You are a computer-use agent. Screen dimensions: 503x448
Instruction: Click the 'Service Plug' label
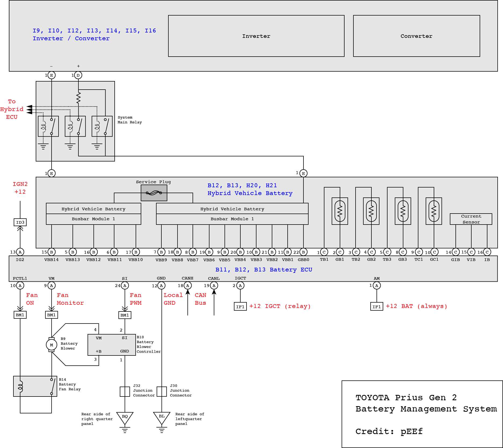tap(153, 182)
